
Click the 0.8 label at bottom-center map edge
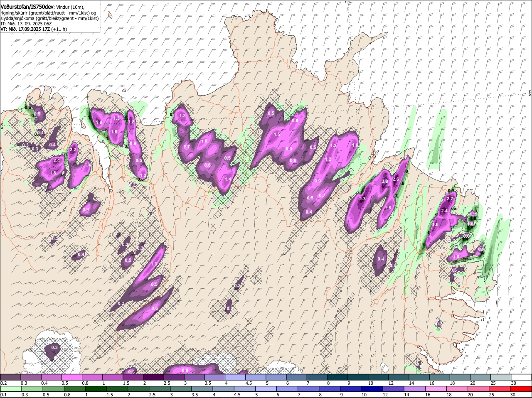point(185,370)
